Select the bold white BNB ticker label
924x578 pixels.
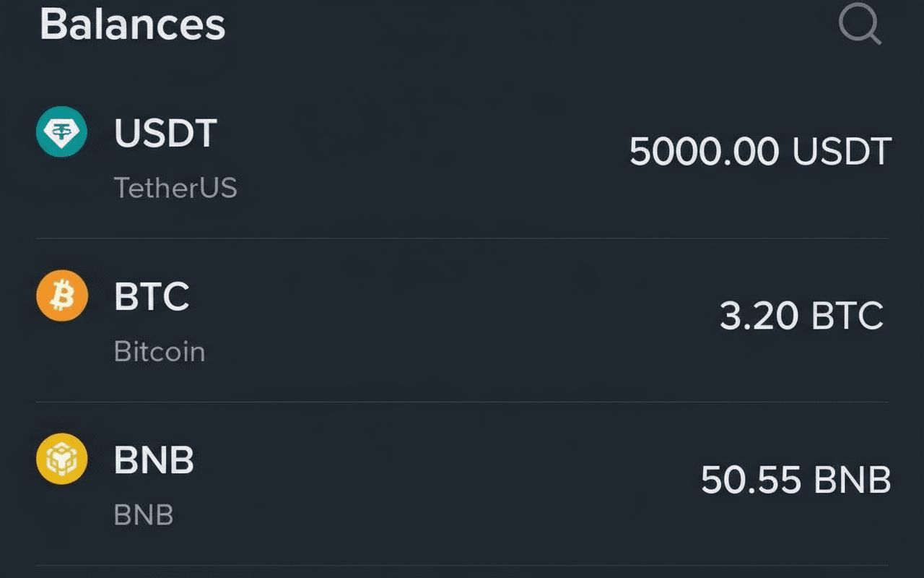(x=154, y=460)
